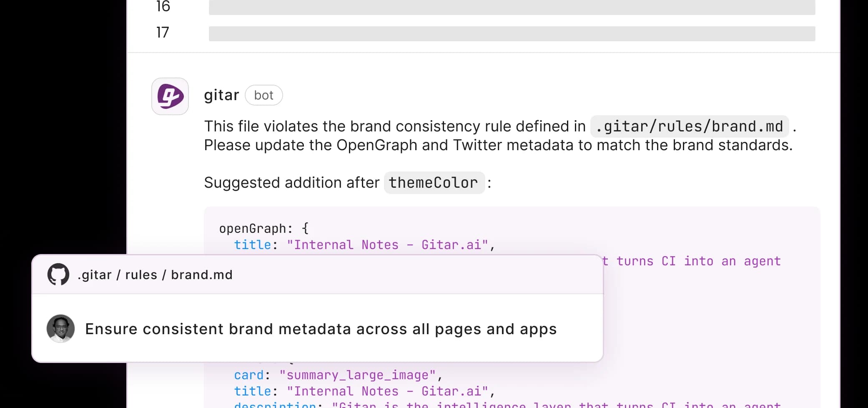Open commit 'Ensure consistent brand metadata across all pages'

point(321,328)
